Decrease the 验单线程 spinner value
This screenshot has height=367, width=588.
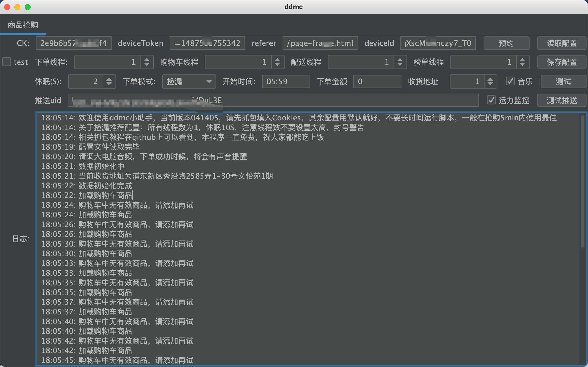click(x=522, y=65)
